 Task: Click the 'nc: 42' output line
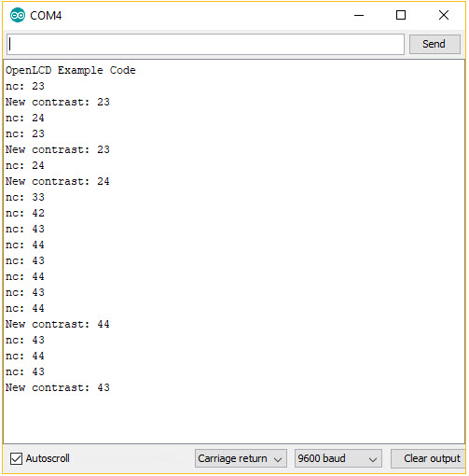(x=25, y=213)
